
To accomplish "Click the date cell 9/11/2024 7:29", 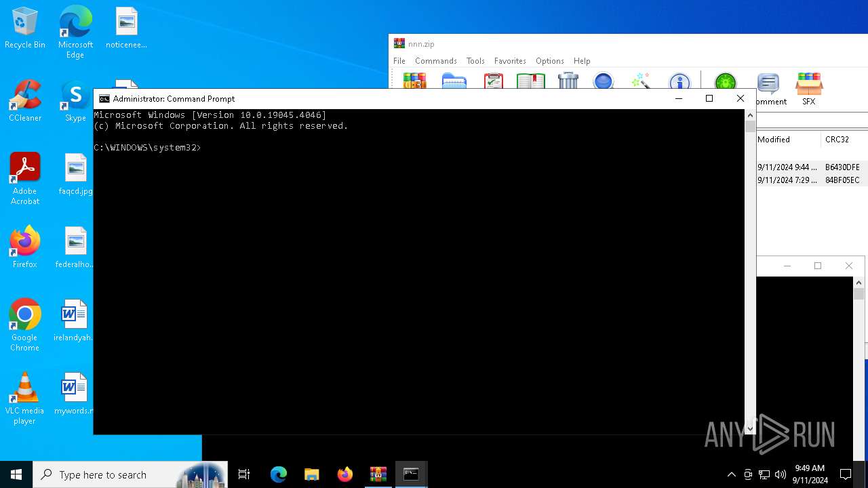I will [787, 180].
